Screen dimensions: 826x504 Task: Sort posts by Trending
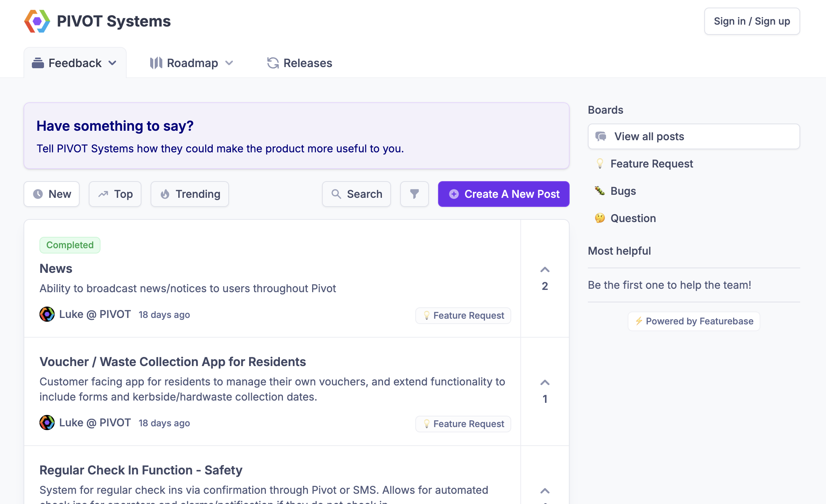[x=190, y=194]
